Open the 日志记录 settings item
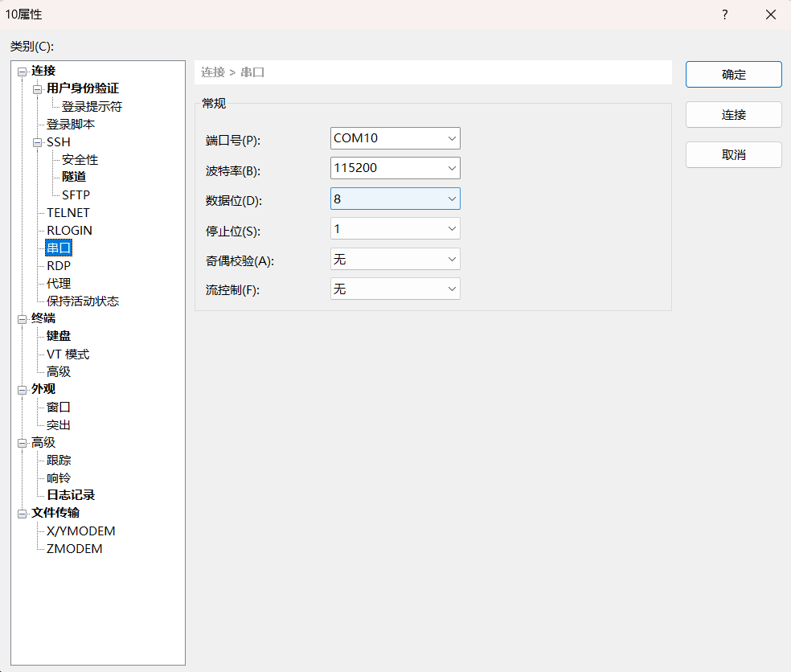The image size is (791, 672). point(71,495)
